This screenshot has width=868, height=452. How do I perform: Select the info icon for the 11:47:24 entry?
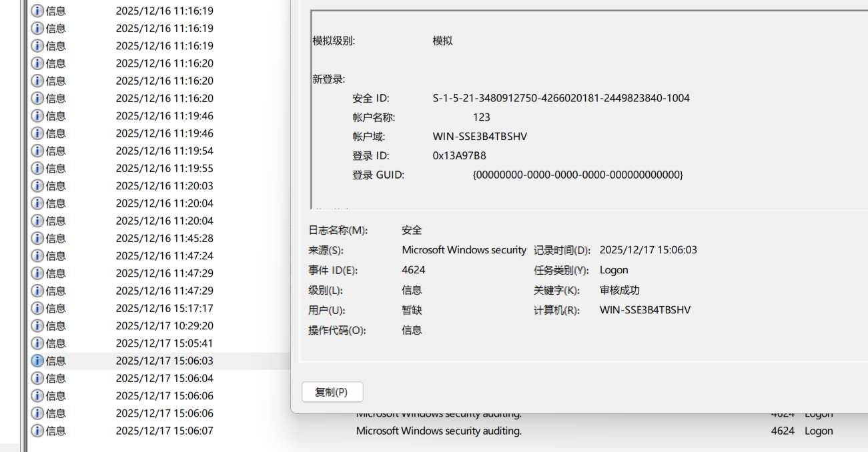pyautogui.click(x=38, y=255)
